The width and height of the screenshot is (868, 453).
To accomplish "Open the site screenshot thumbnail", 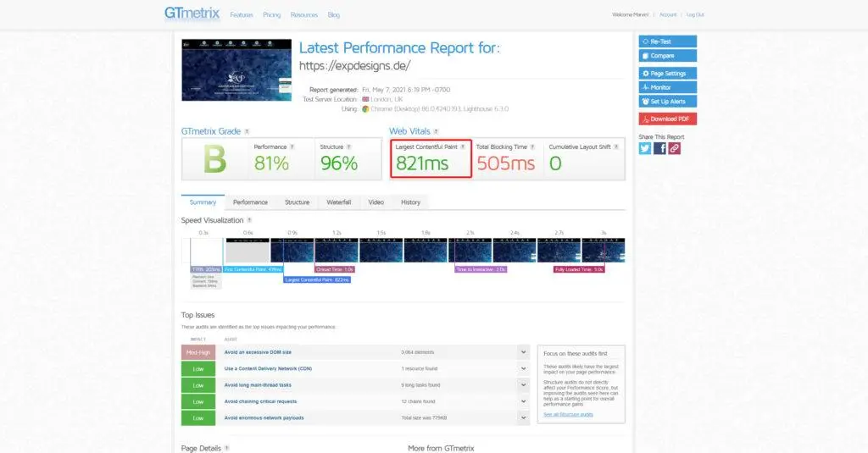I will (236, 69).
